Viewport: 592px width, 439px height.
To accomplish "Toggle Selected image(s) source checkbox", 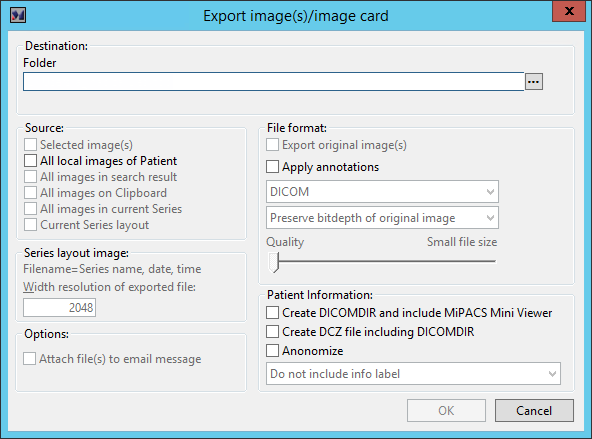I will coord(30,145).
